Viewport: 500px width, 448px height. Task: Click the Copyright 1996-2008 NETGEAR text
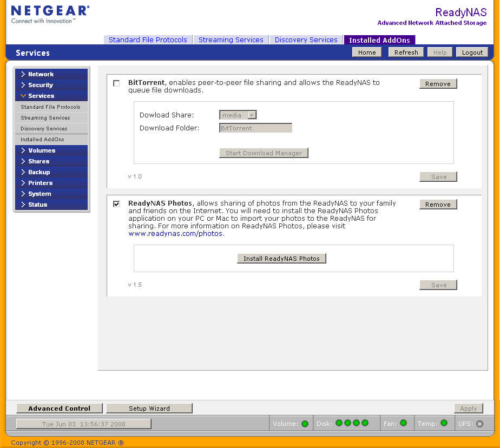point(67,443)
